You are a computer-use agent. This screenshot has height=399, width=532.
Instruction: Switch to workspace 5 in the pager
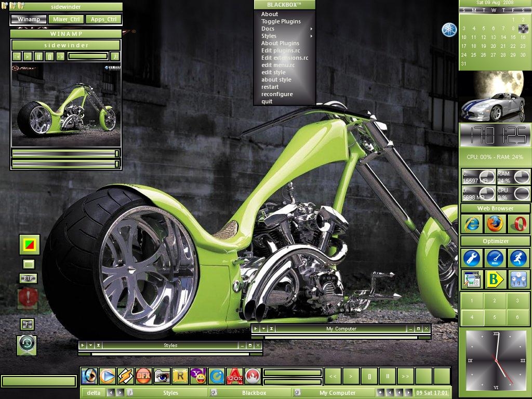click(495, 317)
